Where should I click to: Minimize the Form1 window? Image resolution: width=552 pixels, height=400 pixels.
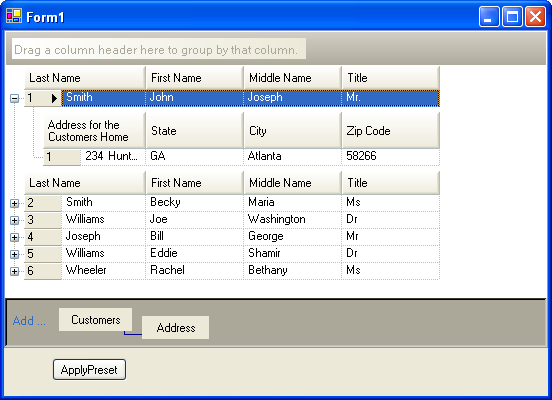coord(489,17)
